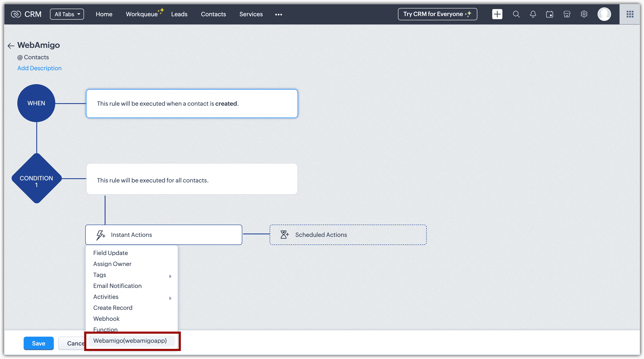Open the notifications bell
This screenshot has height=359, width=644.
coord(533,14)
